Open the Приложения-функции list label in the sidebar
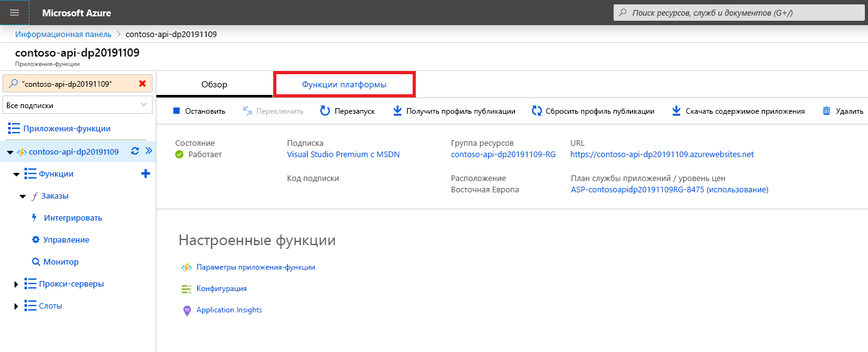Viewport: 868px width, 352px height. [67, 128]
